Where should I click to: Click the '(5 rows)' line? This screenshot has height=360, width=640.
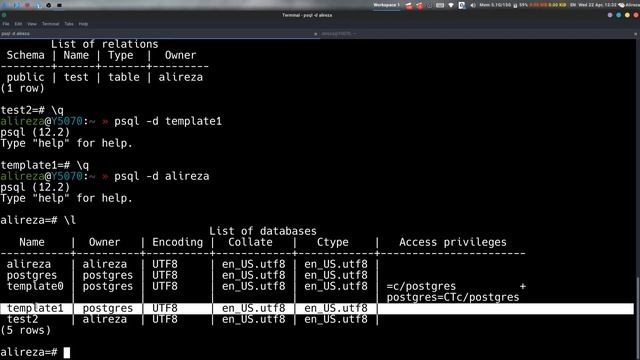(x=25, y=330)
